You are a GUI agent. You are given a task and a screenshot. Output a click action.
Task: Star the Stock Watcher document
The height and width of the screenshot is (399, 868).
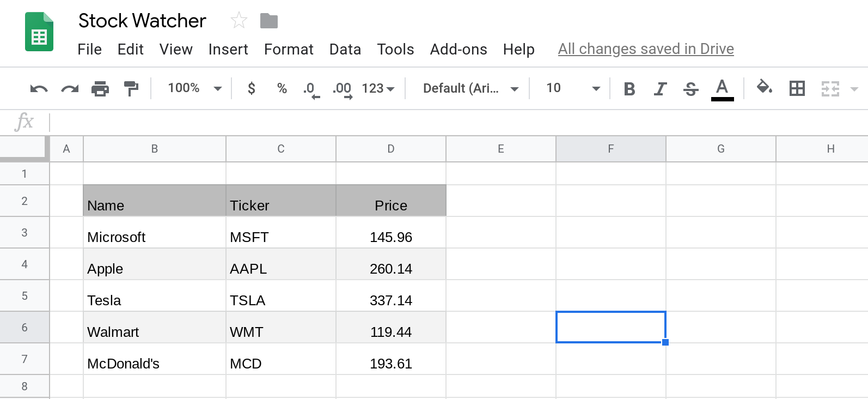239,21
